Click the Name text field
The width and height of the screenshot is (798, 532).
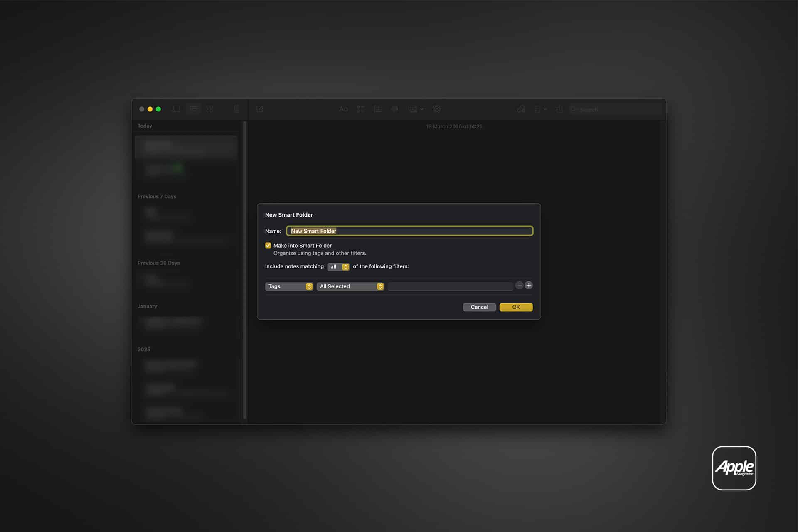pos(409,231)
